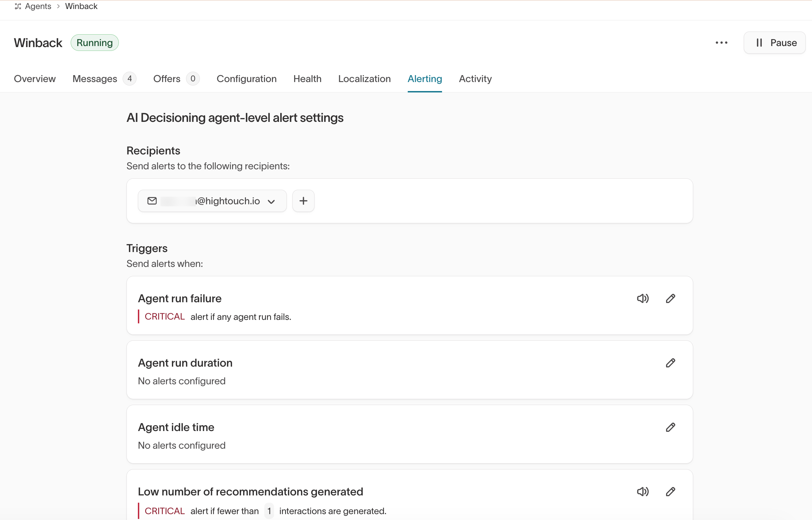Click the Recipients section heading
The width and height of the screenshot is (812, 520).
[x=153, y=151]
